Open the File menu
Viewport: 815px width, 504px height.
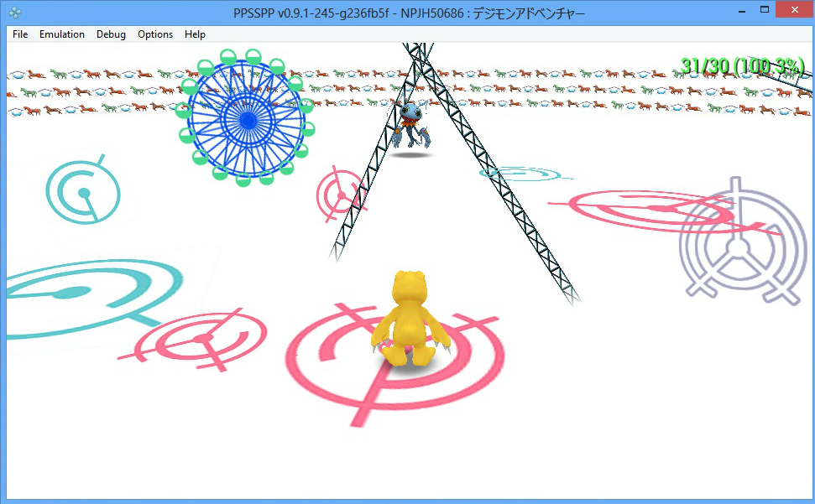coord(20,34)
